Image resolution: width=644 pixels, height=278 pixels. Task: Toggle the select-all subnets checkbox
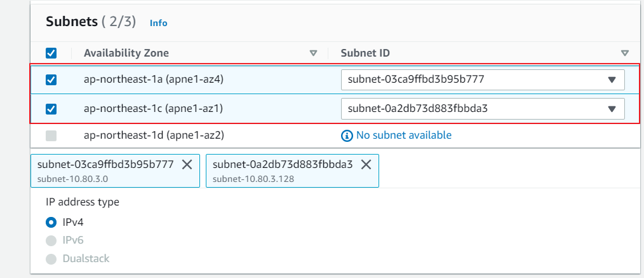51,53
